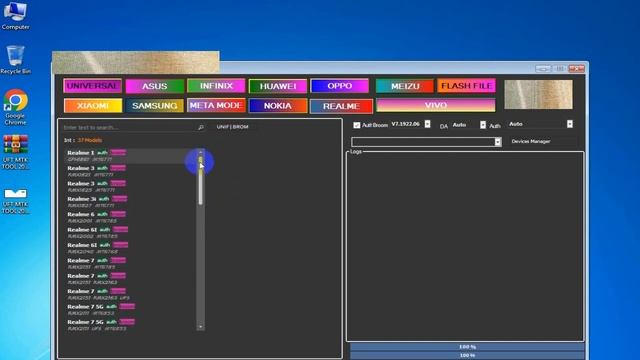Image resolution: width=640 pixels, height=360 pixels.
Task: Switch to the HUAWEI brand section
Action: tap(278, 86)
